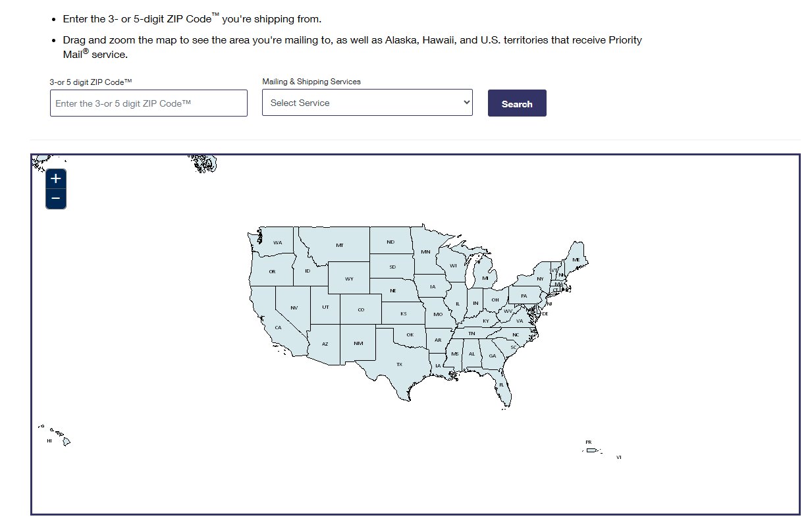Select Minnesota on the map
The image size is (808, 532).
click(x=425, y=251)
